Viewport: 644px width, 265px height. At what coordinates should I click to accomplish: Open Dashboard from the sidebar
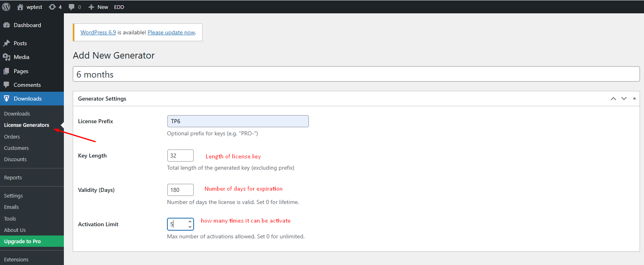[x=27, y=25]
